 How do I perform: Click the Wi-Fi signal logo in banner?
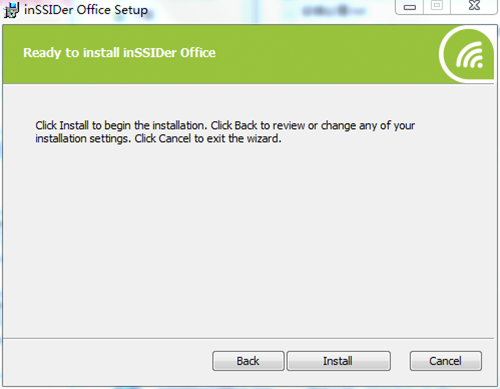tap(467, 55)
